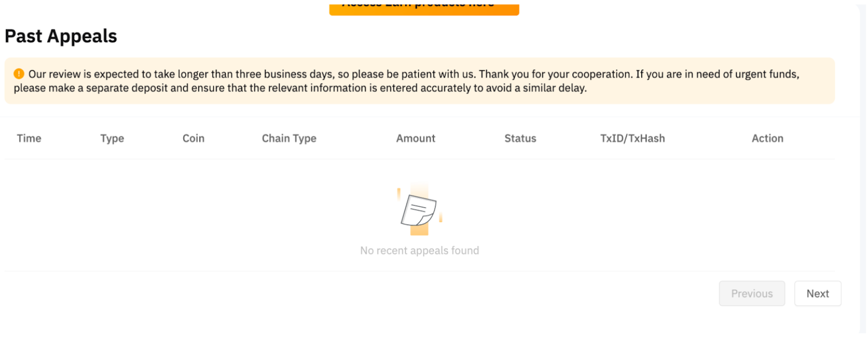
Task: Click the Past Appeals heading
Action: (61, 36)
